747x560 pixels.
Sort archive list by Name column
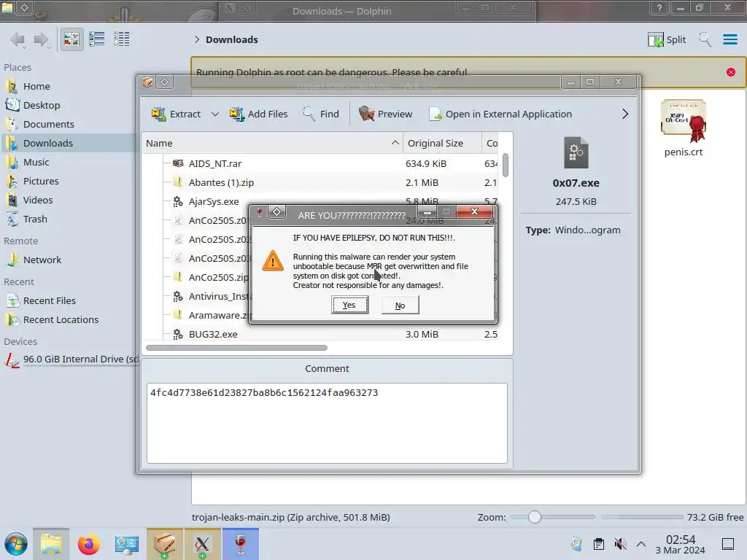(x=272, y=144)
